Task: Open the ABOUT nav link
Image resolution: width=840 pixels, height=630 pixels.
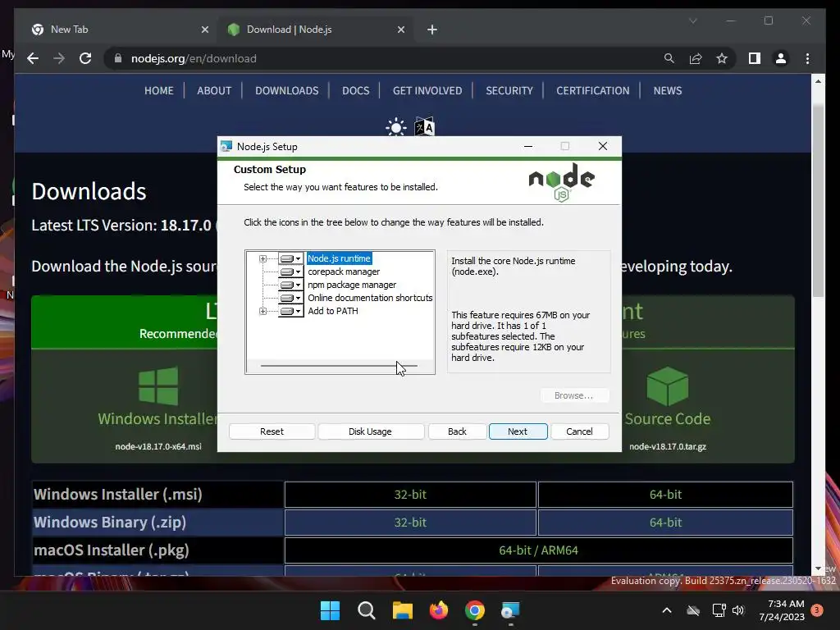Action: (x=214, y=90)
